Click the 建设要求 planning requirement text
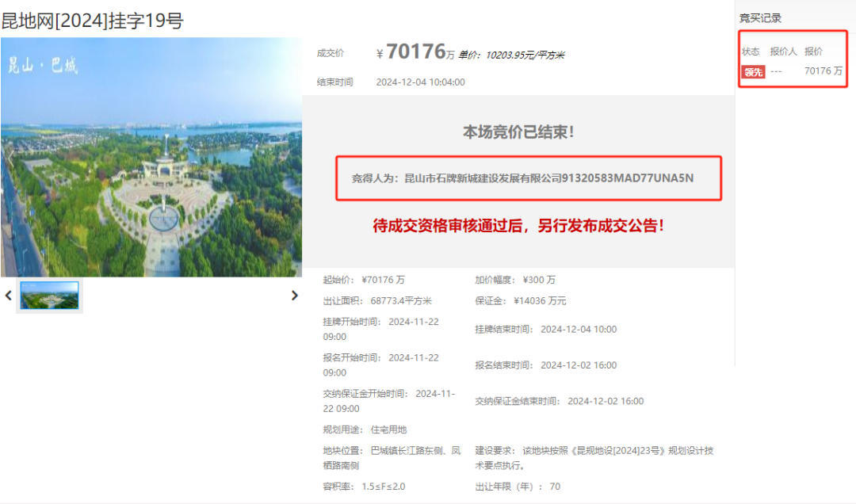Screen dimensions: 856x504 pyautogui.click(x=594, y=457)
